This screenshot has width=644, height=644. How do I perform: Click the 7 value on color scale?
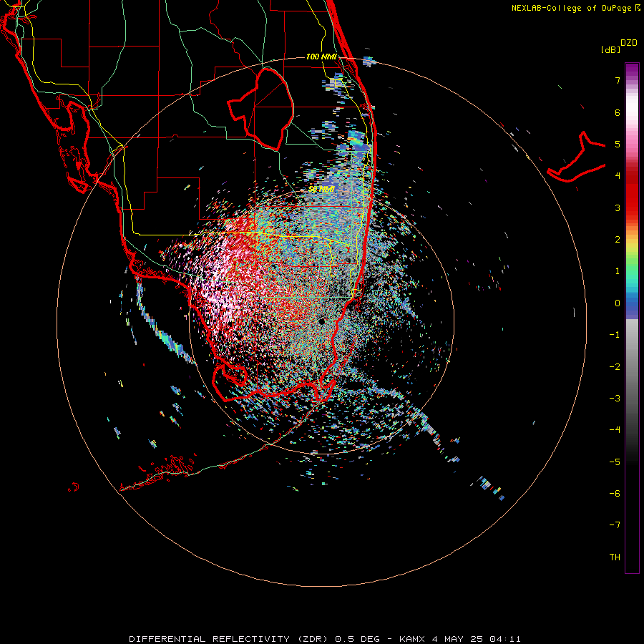pos(618,80)
